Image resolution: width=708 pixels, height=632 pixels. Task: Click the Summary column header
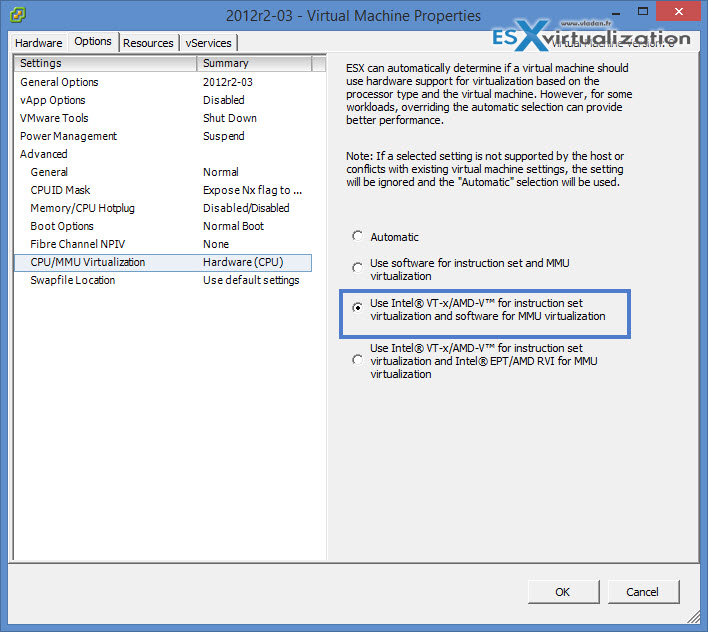pyautogui.click(x=254, y=63)
